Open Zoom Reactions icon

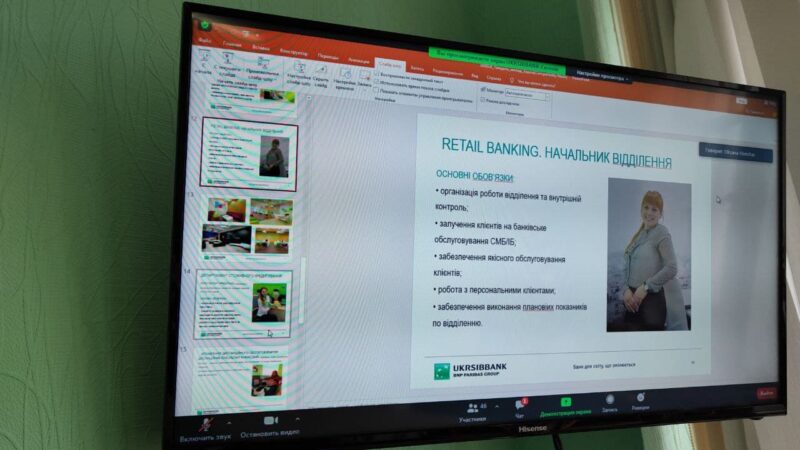coord(640,398)
